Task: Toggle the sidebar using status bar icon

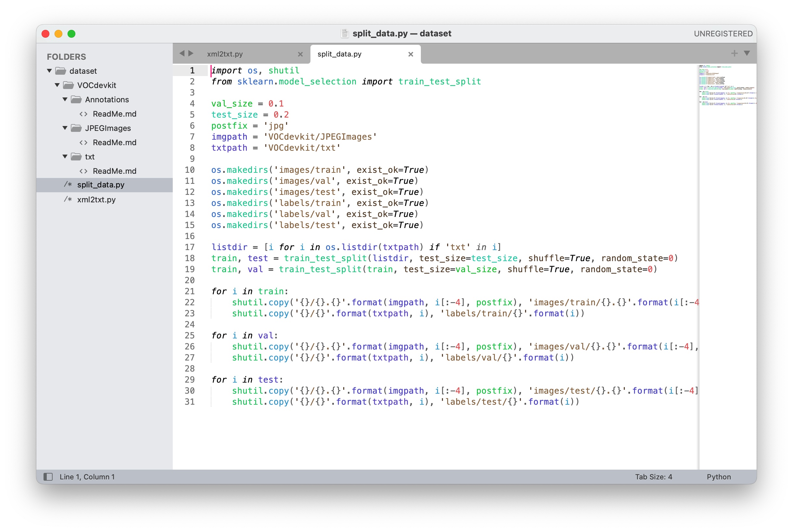Action: point(48,477)
